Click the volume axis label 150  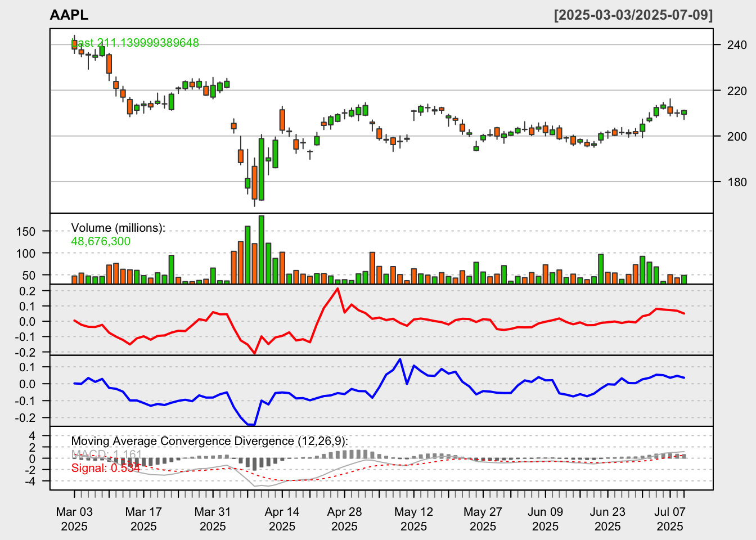[26, 231]
